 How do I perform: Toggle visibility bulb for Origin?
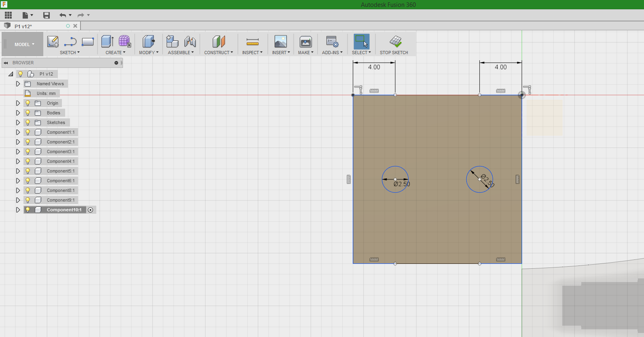click(x=28, y=103)
